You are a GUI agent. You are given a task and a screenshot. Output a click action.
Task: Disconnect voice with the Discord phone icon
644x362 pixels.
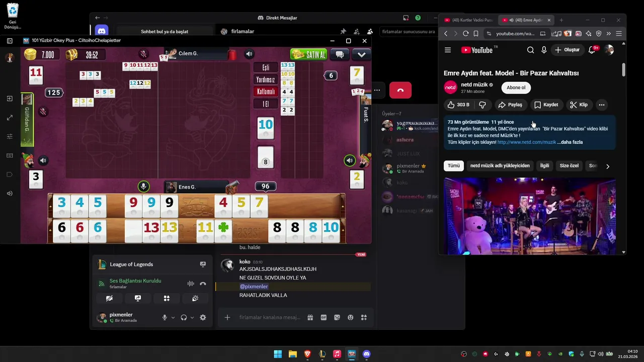203,284
